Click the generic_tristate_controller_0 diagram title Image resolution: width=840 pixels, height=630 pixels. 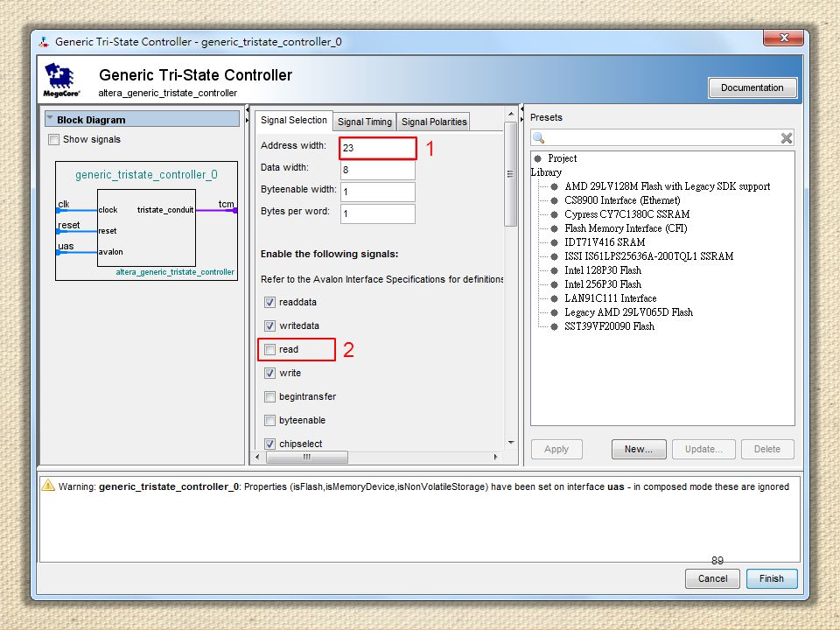tap(146, 175)
